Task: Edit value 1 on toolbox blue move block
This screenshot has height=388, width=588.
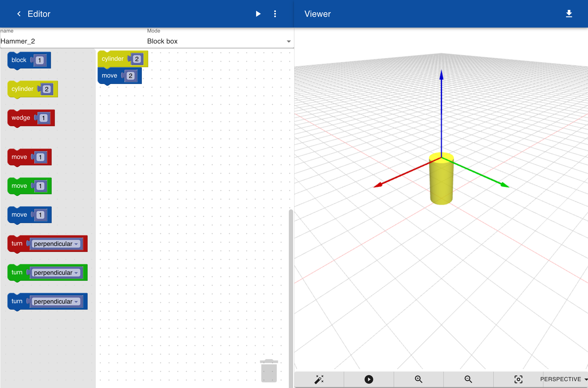Action: pyautogui.click(x=40, y=215)
